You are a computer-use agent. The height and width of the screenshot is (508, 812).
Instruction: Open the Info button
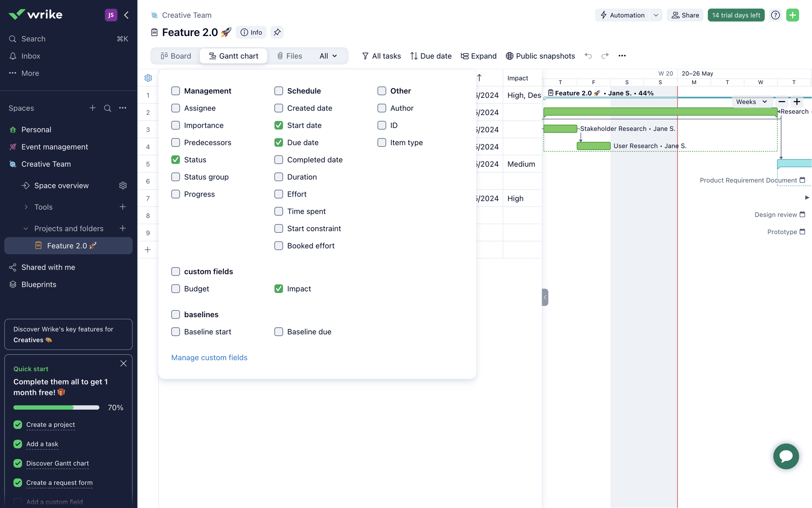pyautogui.click(x=251, y=32)
